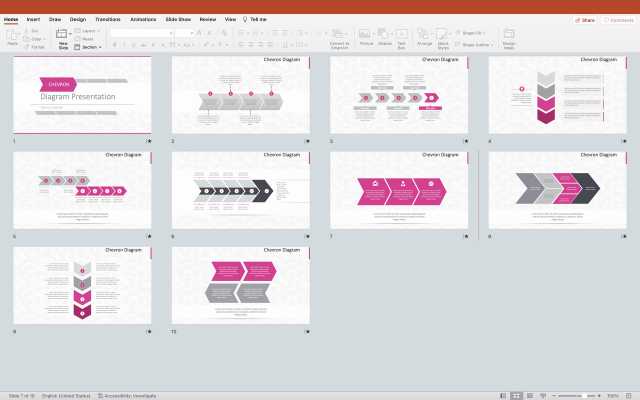This screenshot has width=640, height=400.
Task: Click the Share button
Action: pyautogui.click(x=584, y=19)
